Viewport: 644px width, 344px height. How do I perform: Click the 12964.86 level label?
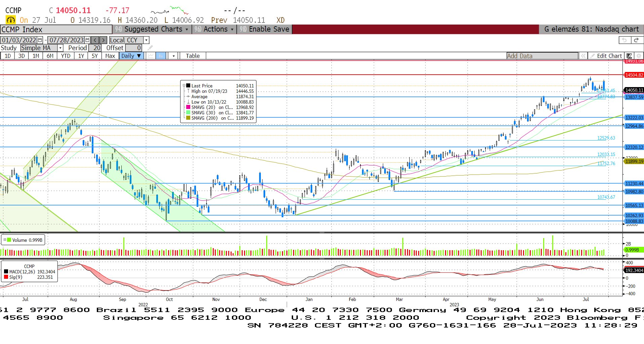tap(634, 126)
